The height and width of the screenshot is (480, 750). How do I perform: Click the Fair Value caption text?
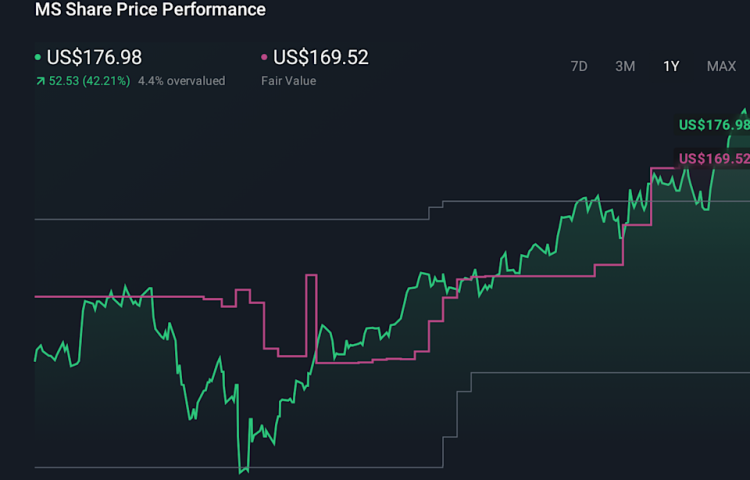(x=289, y=81)
